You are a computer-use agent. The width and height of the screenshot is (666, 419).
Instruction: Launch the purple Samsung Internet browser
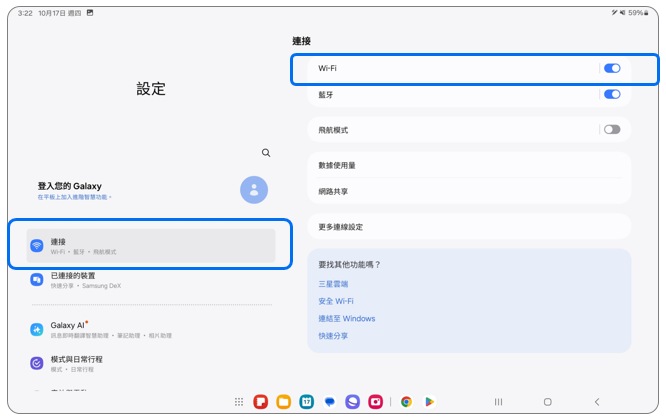(353, 402)
